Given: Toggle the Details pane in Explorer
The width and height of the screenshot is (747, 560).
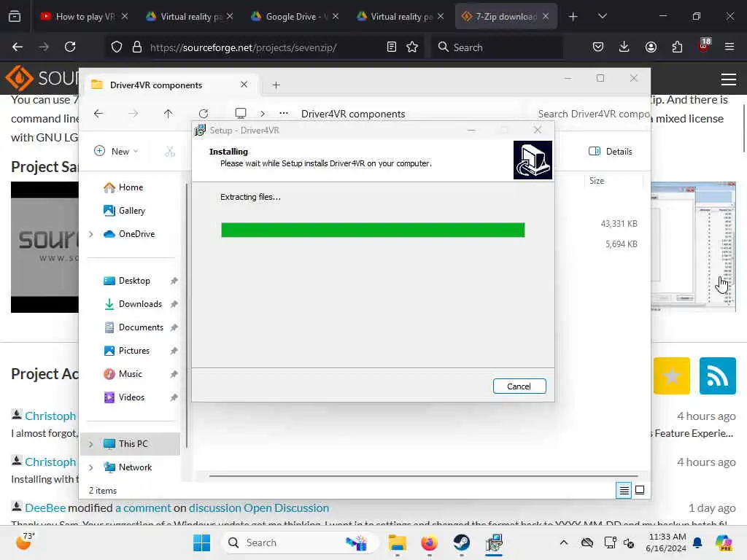Looking at the screenshot, I should 611,152.
